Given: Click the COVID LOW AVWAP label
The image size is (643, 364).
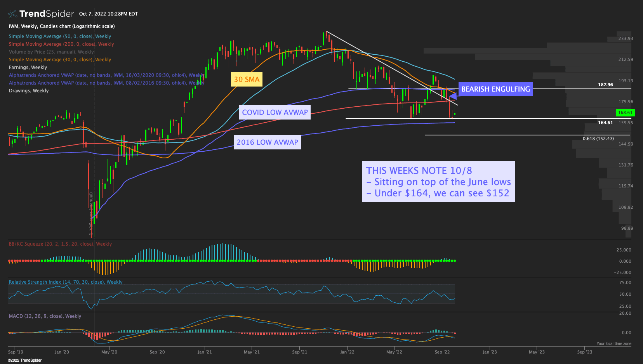Looking at the screenshot, I should point(275,113).
